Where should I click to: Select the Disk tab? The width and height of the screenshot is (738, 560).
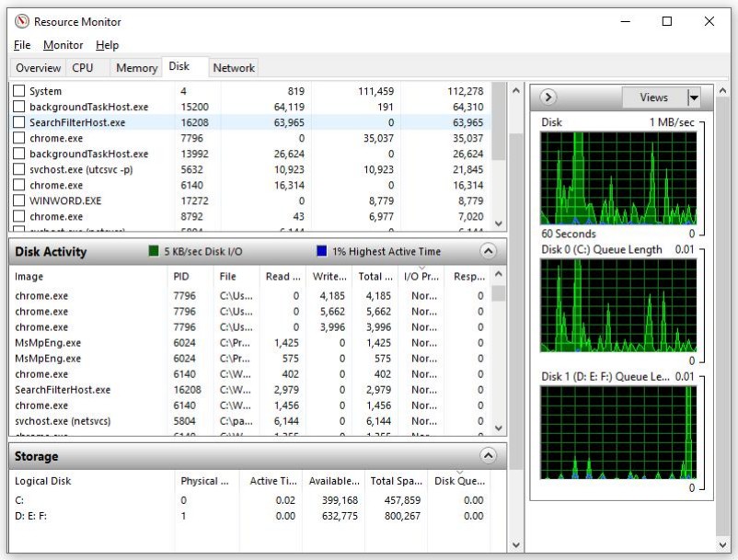click(185, 67)
